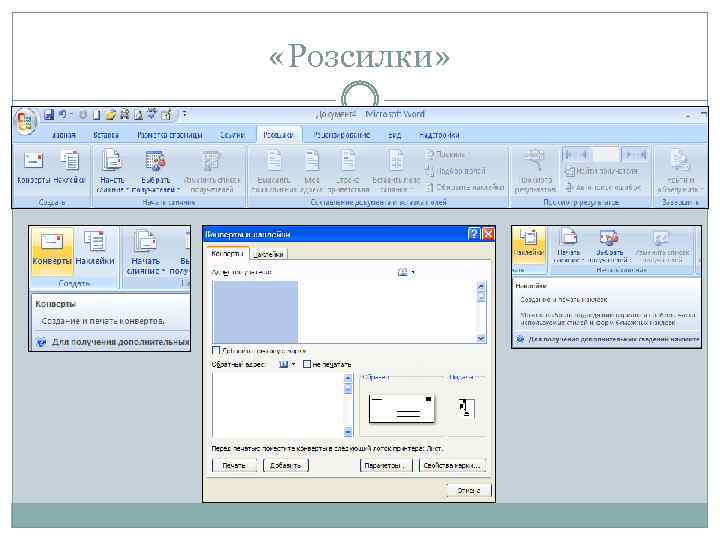Click Изменить список получателей in main ribbon

pos(212,172)
